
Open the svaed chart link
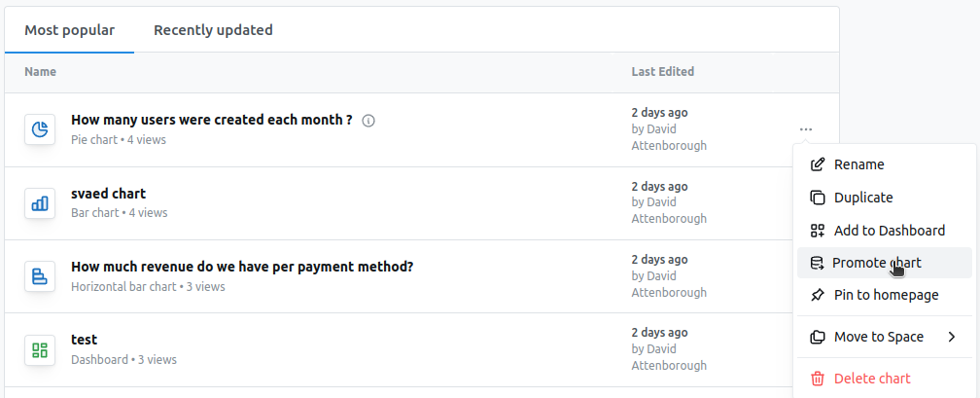click(109, 194)
